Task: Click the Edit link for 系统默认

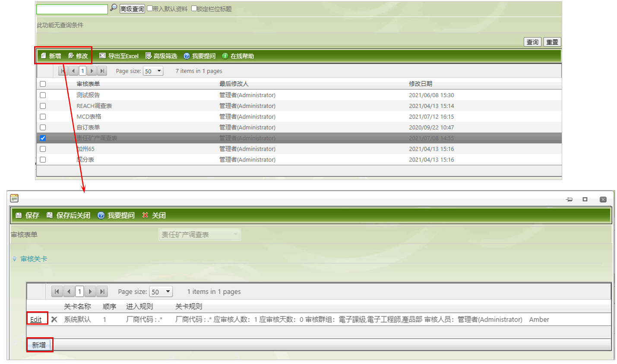Action: pyautogui.click(x=36, y=320)
